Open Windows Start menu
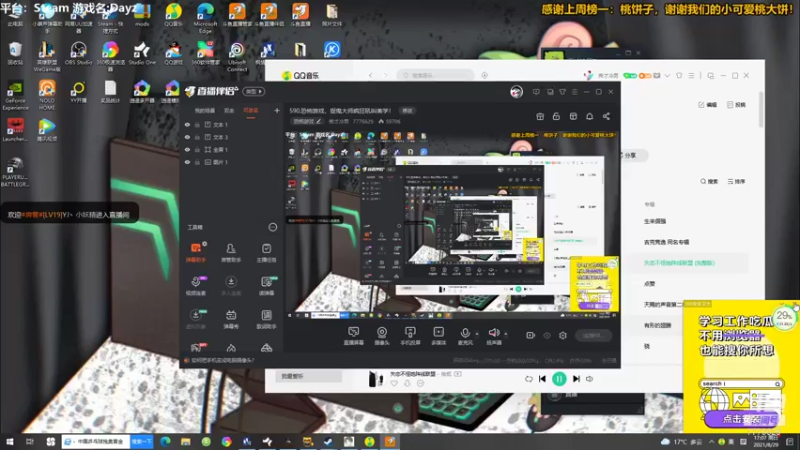800x450 pixels. [x=9, y=441]
